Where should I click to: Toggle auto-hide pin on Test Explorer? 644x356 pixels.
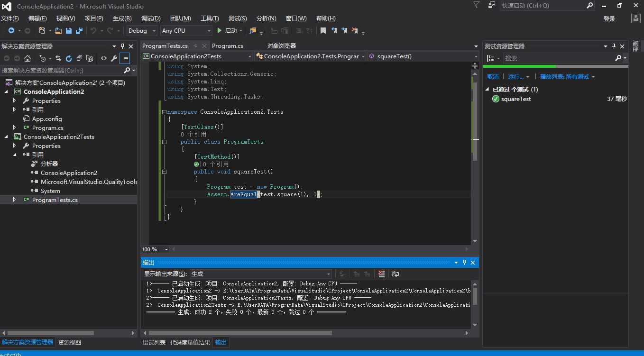coord(614,46)
